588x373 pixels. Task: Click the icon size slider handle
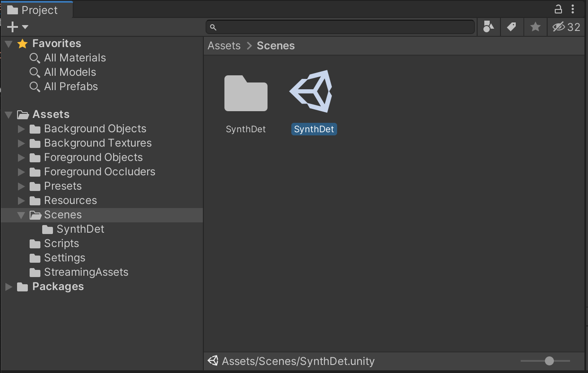coord(549,361)
